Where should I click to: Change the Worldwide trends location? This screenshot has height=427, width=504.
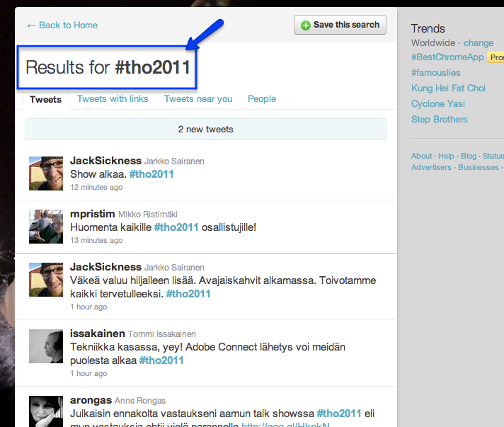click(x=479, y=43)
